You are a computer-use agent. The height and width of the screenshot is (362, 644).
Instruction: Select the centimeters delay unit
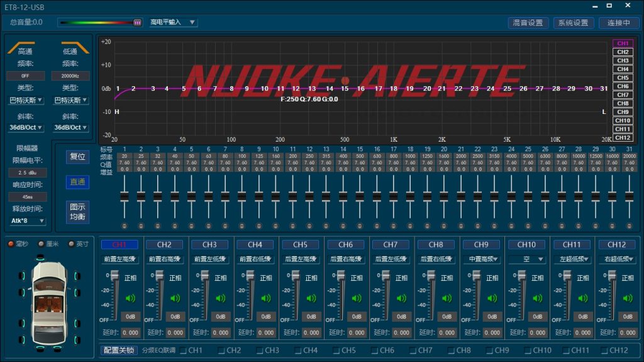[x=41, y=244]
